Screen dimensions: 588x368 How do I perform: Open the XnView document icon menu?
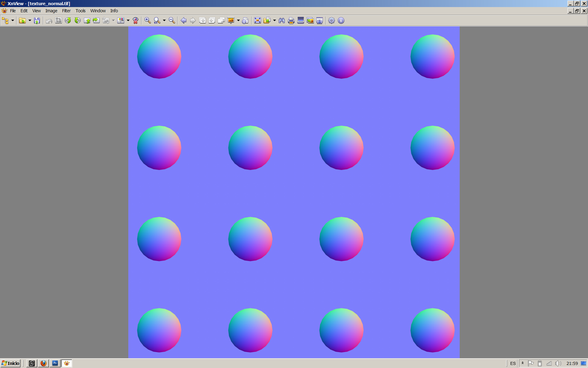pos(4,11)
